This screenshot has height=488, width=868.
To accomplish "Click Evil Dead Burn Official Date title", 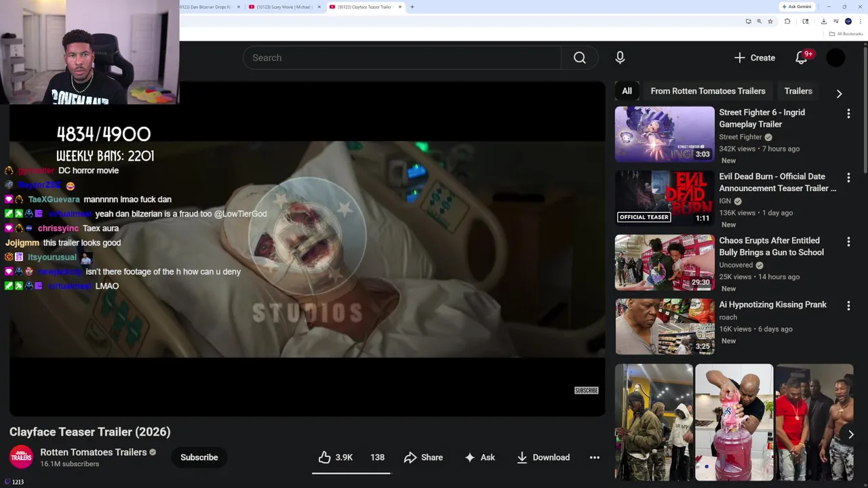I will (778, 182).
